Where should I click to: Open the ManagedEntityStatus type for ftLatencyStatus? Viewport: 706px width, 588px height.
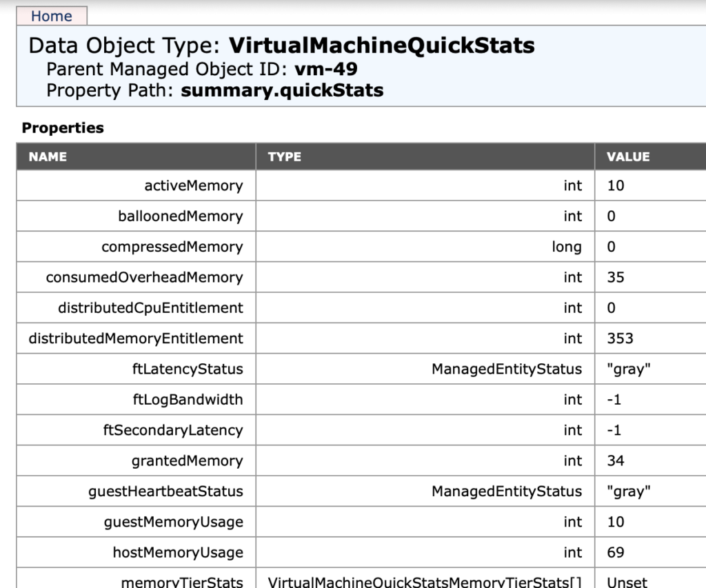coord(507,369)
